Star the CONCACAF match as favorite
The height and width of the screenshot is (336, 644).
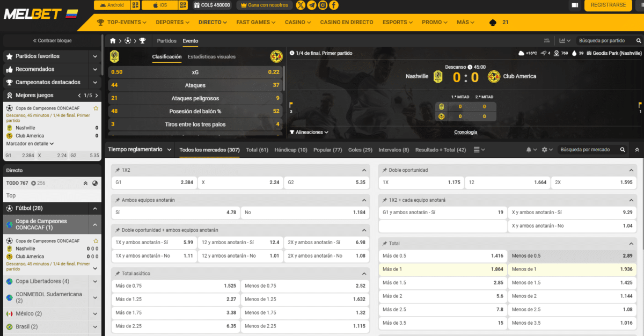click(96, 108)
